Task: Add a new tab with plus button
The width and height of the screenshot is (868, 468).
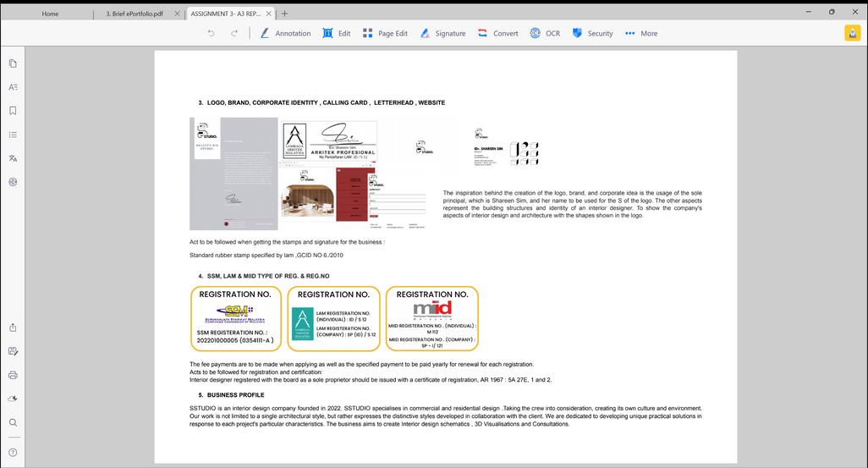Action: 284,14
